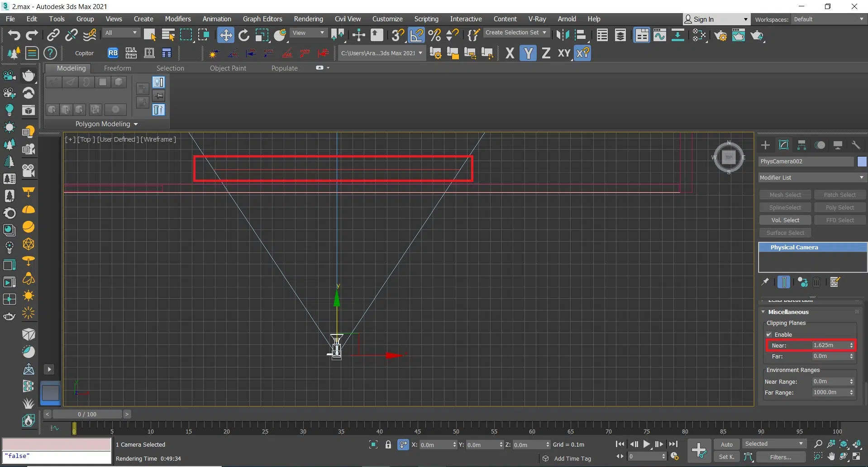Screen dimensions: 868x467
Task: Open the Utilities panel wrench icon
Action: (856, 145)
